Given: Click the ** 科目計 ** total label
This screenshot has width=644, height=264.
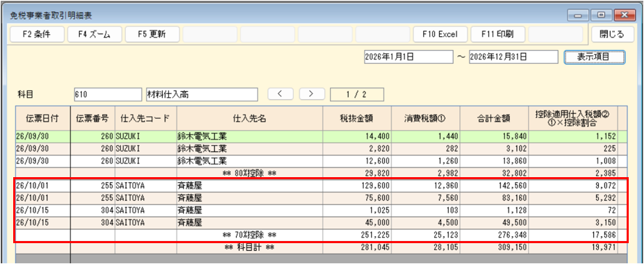Looking at the screenshot, I should 249,247.
